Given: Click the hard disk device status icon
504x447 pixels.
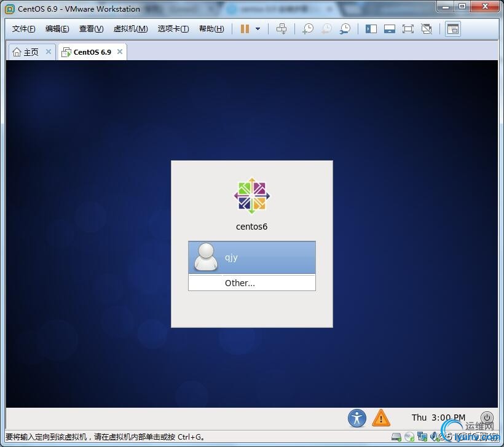Looking at the screenshot, I should click(396, 437).
